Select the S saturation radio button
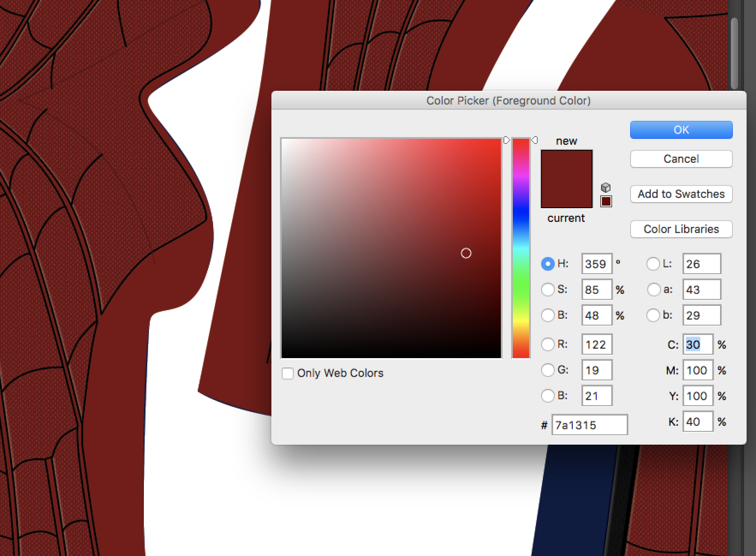Viewport: 756px width, 556px height. click(548, 290)
